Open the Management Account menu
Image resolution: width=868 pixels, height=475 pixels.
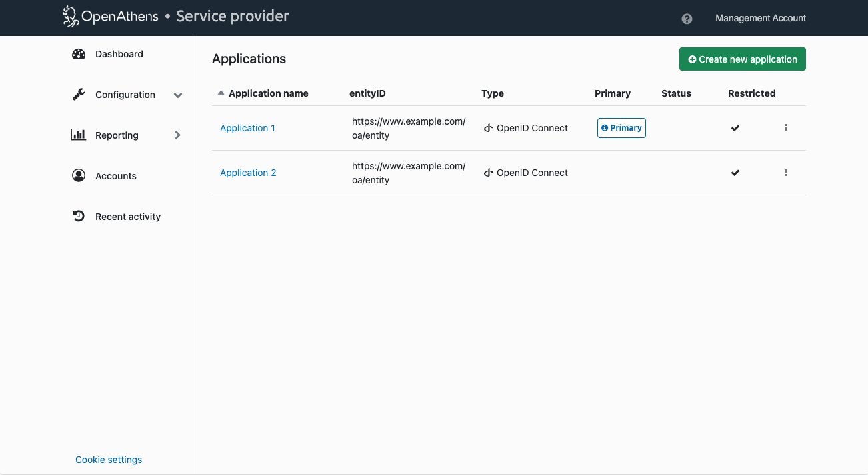(x=760, y=19)
